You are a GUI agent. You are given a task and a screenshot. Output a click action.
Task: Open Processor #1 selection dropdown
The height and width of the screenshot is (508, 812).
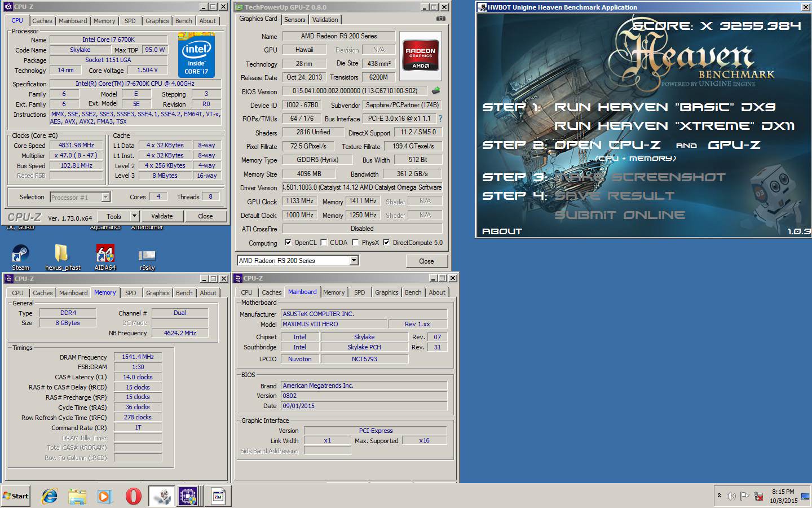click(x=105, y=197)
